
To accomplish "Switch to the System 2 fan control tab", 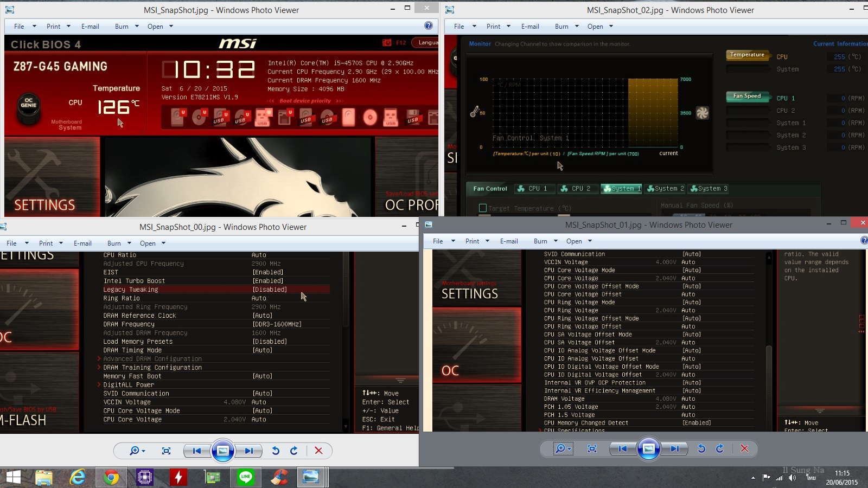I will click(666, 189).
